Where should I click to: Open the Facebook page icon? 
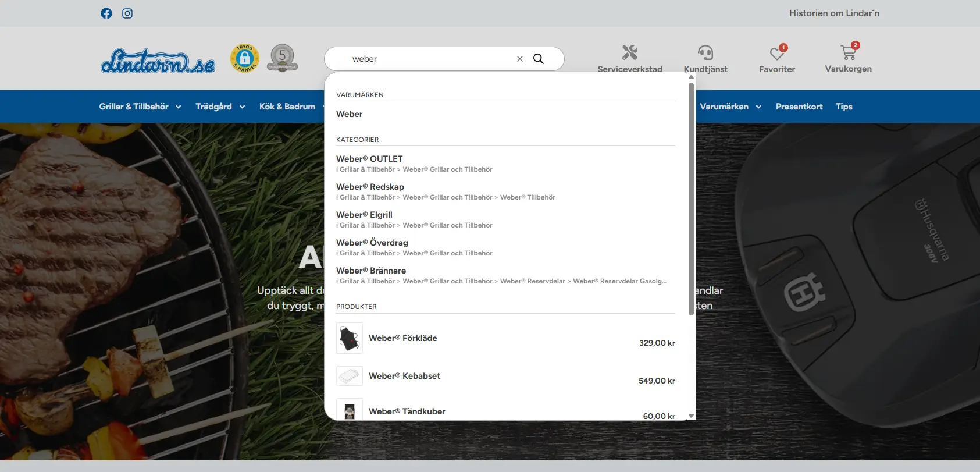click(106, 13)
